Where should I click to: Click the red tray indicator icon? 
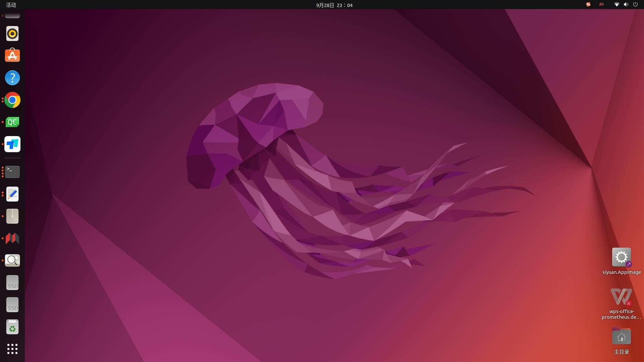(602, 5)
